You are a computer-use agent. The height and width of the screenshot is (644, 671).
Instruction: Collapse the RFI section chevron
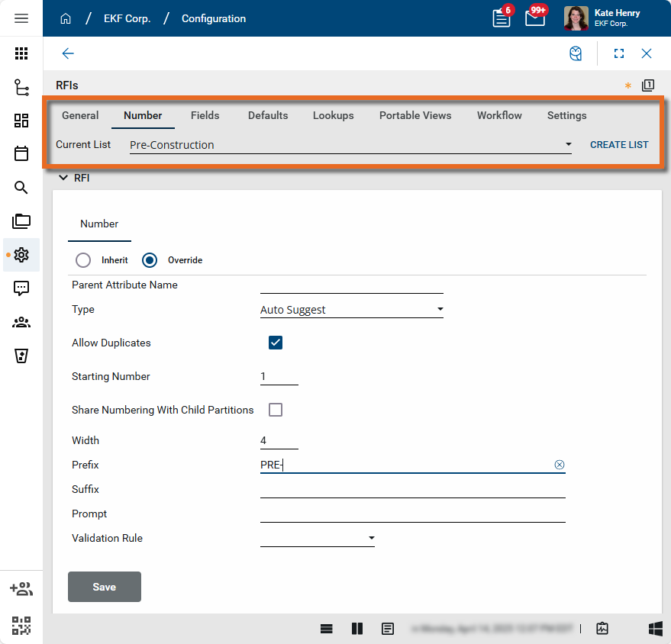click(63, 178)
